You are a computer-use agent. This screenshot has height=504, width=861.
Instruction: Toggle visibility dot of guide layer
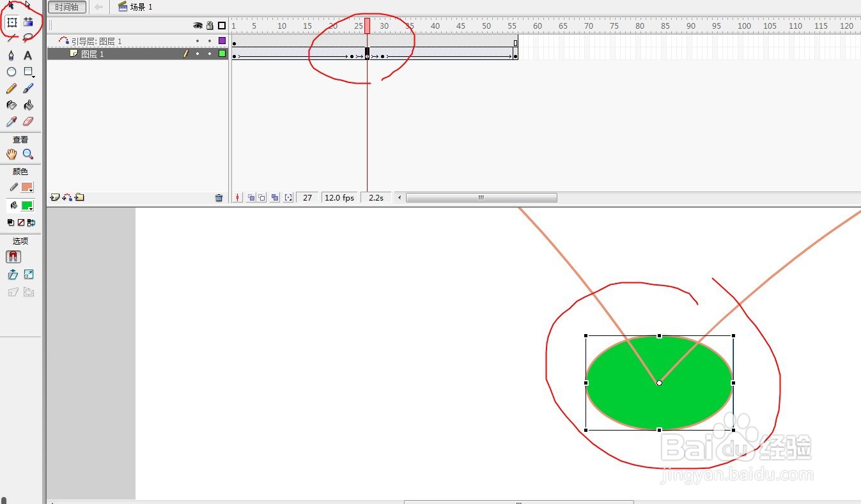tap(198, 41)
